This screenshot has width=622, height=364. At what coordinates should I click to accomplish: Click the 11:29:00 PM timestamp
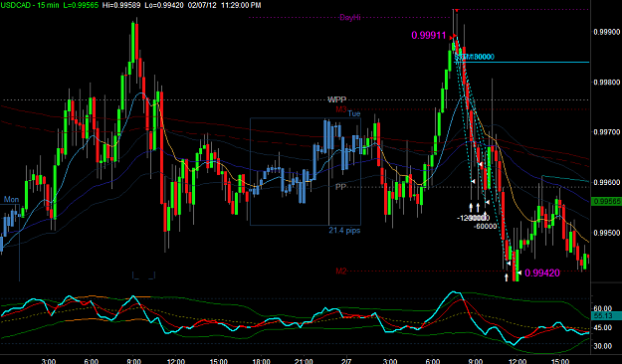(241, 5)
